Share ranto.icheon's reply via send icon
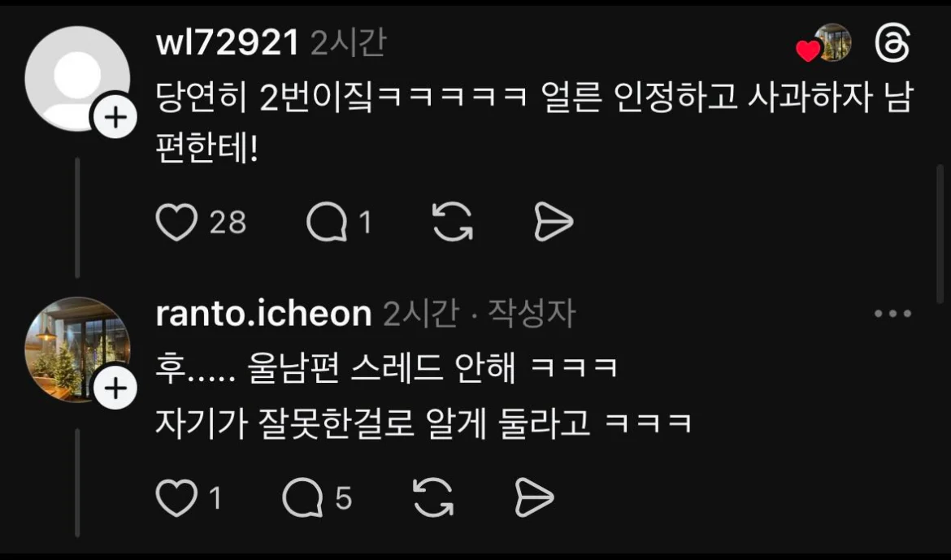This screenshot has height=560, width=951. pos(534,497)
